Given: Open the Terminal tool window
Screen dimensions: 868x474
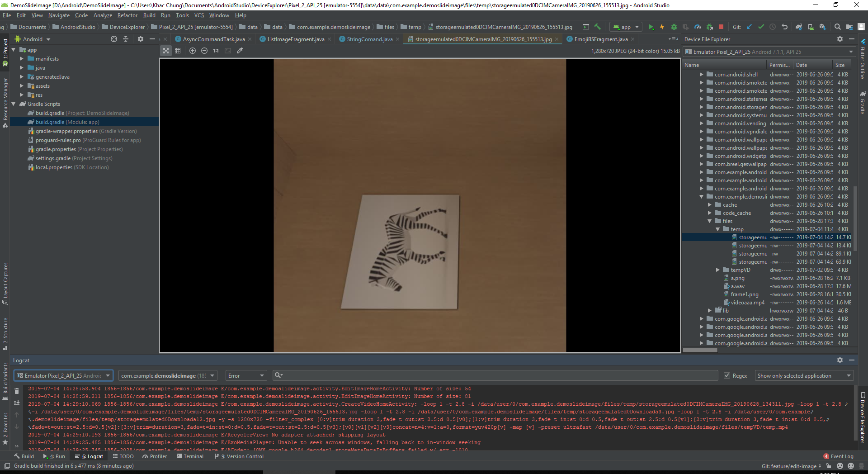Looking at the screenshot, I should 190,456.
